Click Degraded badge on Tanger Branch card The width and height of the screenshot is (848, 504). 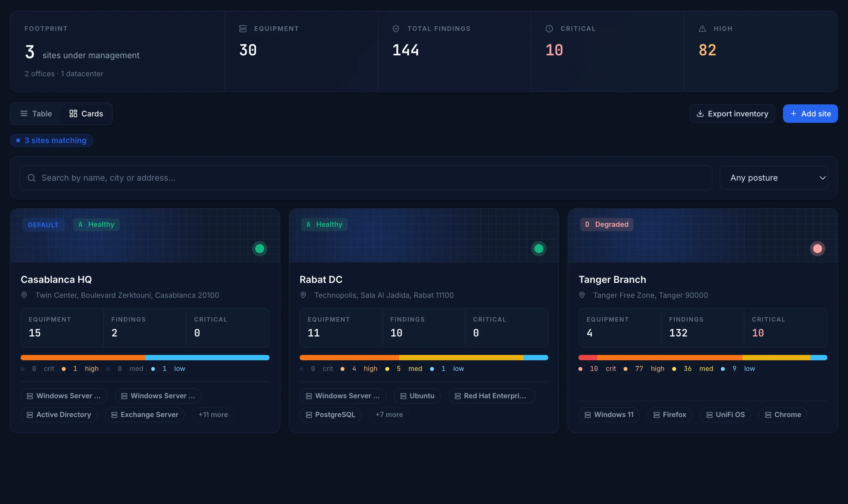click(607, 225)
